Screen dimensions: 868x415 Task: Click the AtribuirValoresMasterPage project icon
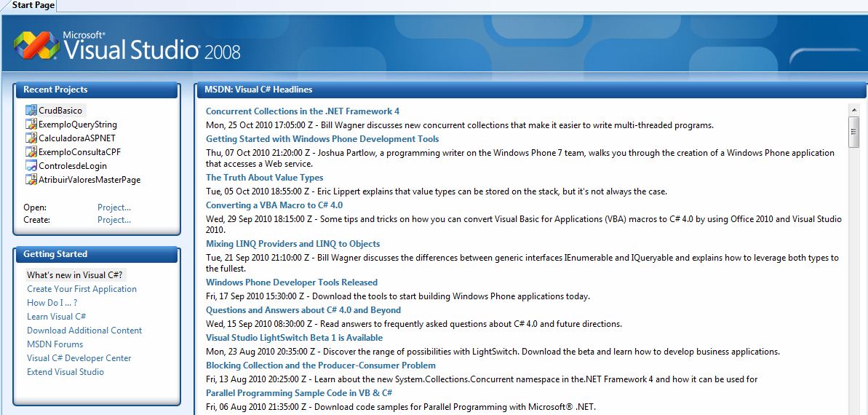pos(31,180)
